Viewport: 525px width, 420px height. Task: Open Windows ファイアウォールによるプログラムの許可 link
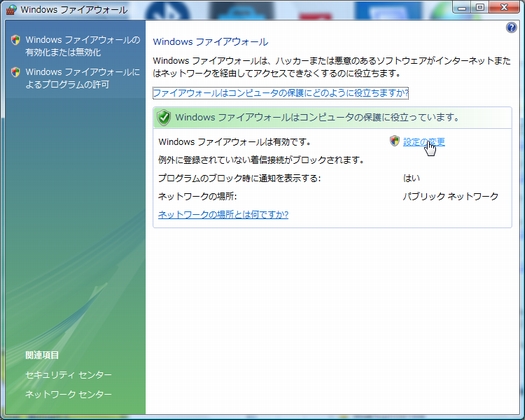coord(83,78)
